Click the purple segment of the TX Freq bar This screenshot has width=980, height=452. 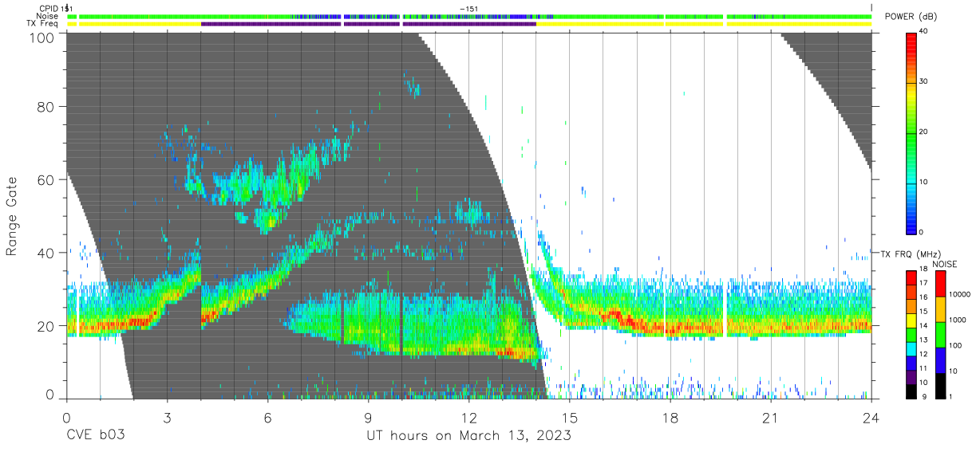point(369,24)
